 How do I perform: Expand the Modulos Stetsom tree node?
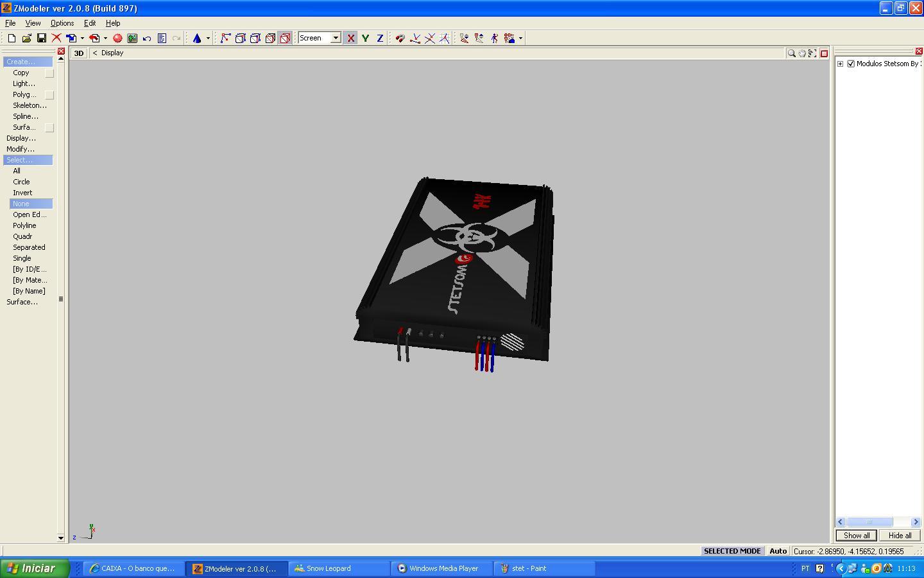click(x=840, y=64)
